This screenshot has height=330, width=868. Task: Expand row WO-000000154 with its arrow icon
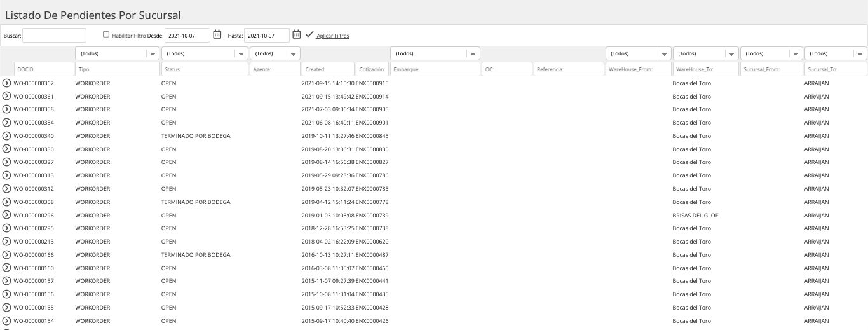[6, 321]
